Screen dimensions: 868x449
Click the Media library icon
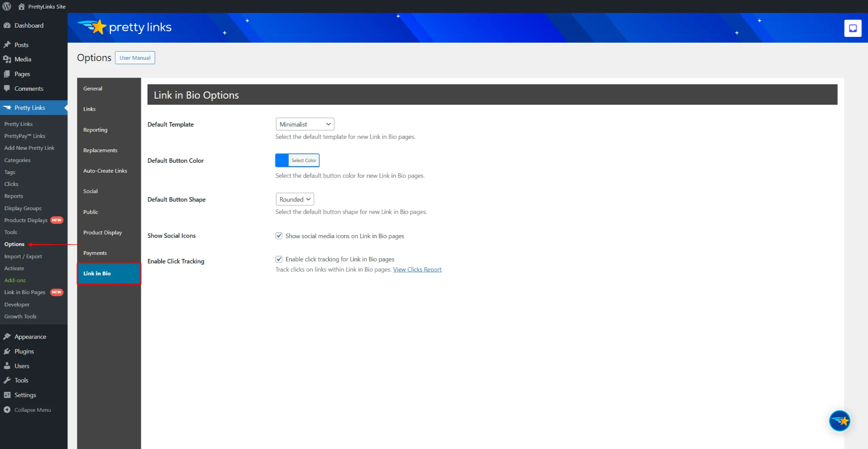pyautogui.click(x=7, y=59)
